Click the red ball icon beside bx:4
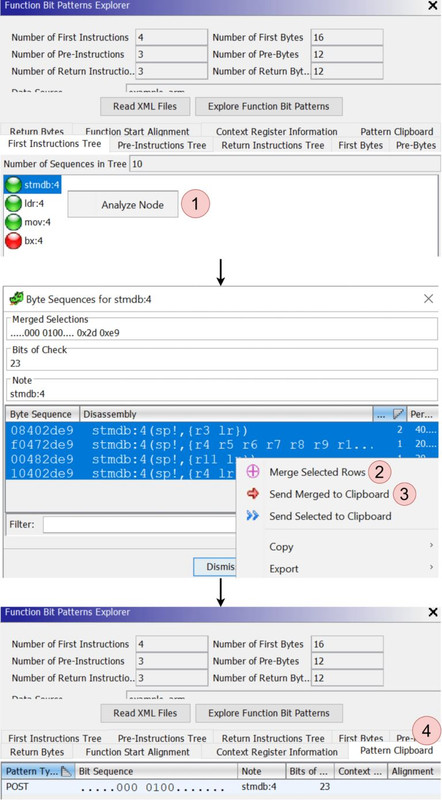 pyautogui.click(x=13, y=240)
